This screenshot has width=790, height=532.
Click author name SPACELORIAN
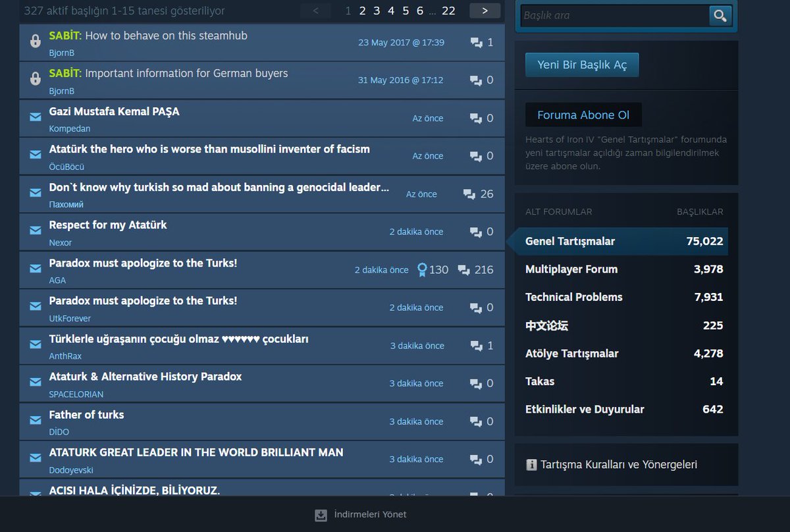point(76,394)
